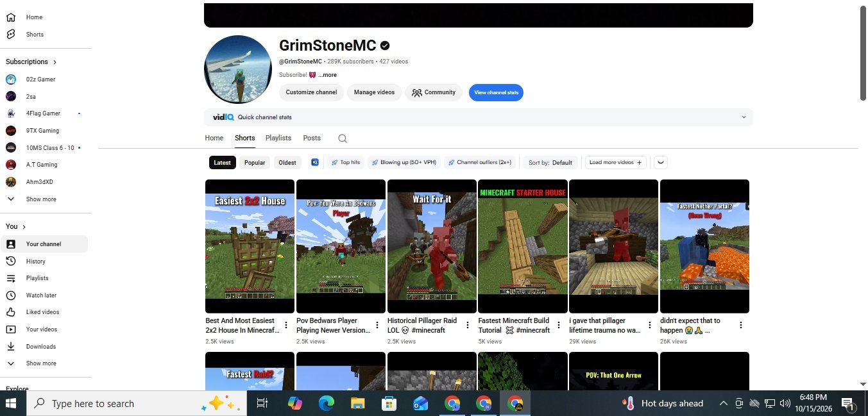Open Home in the sidebar
The image size is (868, 416).
coord(35,17)
